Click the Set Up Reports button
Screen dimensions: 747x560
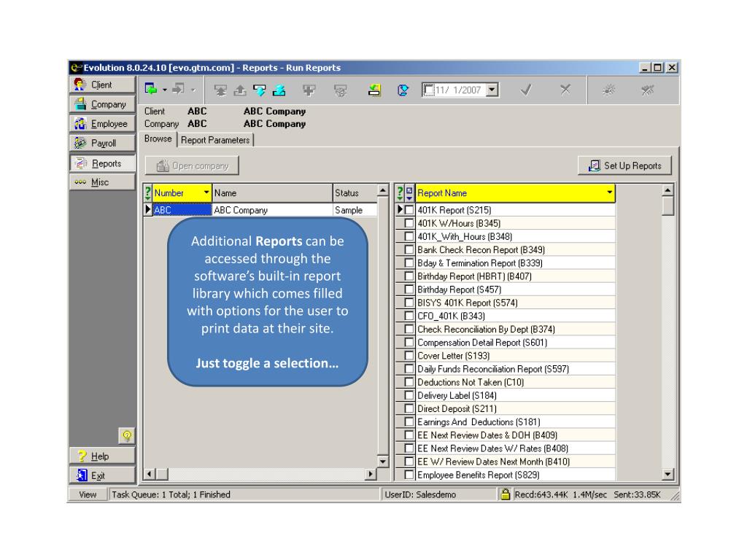[625, 166]
